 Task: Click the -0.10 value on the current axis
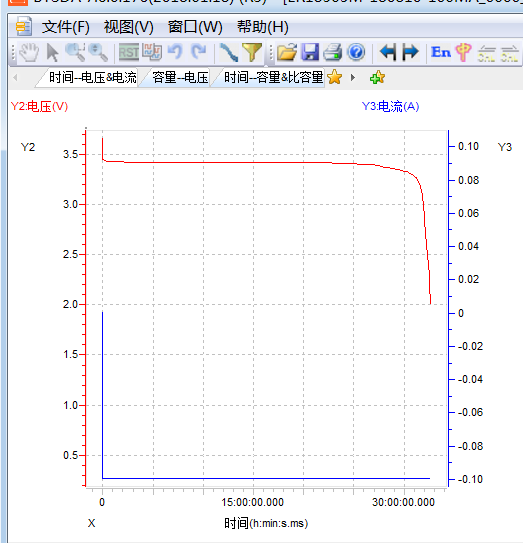[x=470, y=479]
